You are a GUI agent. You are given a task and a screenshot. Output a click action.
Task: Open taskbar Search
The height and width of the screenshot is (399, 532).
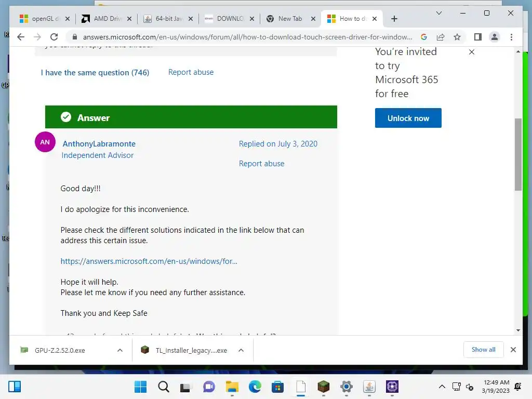(164, 387)
